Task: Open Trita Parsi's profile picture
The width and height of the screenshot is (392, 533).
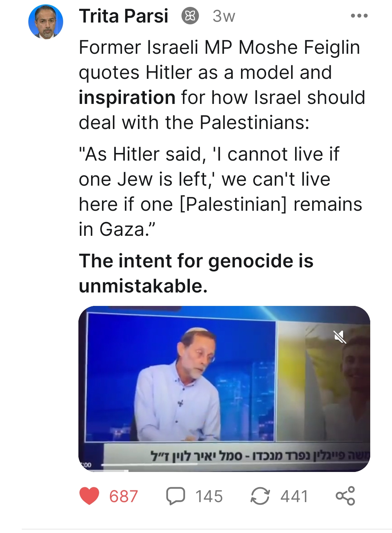Action: (46, 22)
